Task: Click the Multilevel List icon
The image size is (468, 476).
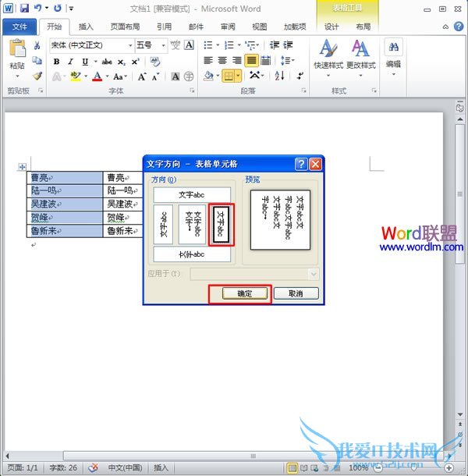Action: 250,45
